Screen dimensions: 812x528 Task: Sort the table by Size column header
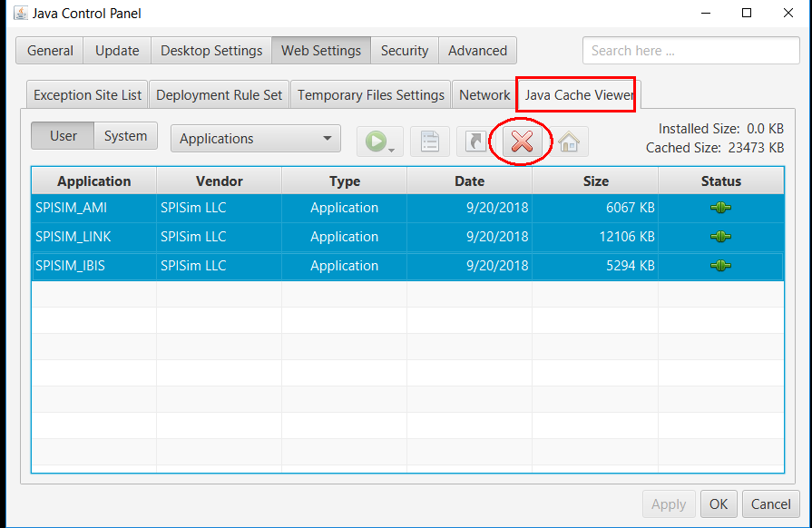(595, 181)
